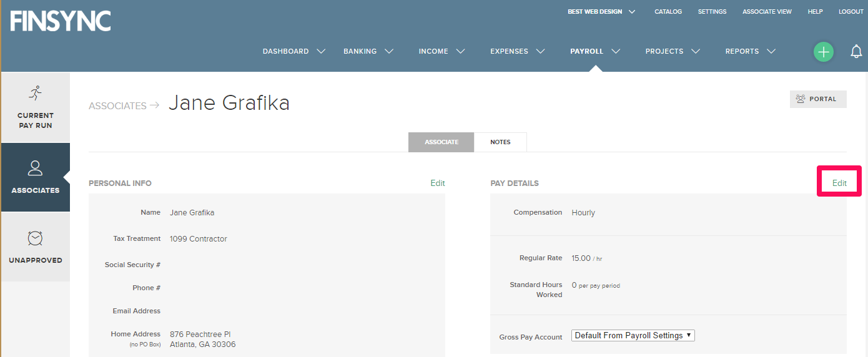Click the Email Address label
The height and width of the screenshot is (357, 868).
pos(137,311)
